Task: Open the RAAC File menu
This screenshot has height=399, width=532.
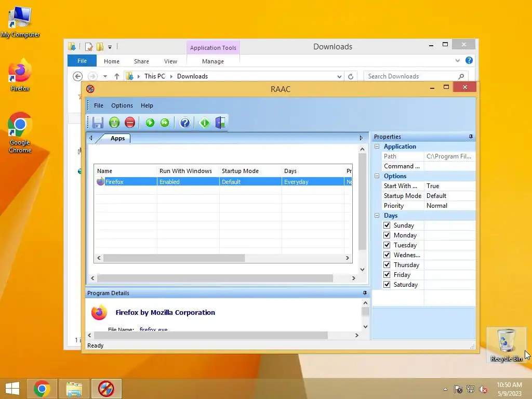Action: [99, 105]
